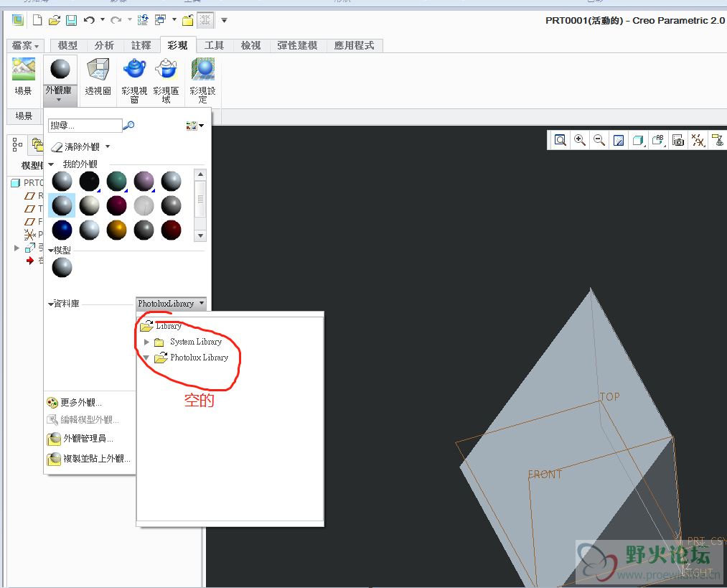Image resolution: width=727 pixels, height=588 pixels.
Task: Open 彩現設定 render setup
Action: pos(202,80)
